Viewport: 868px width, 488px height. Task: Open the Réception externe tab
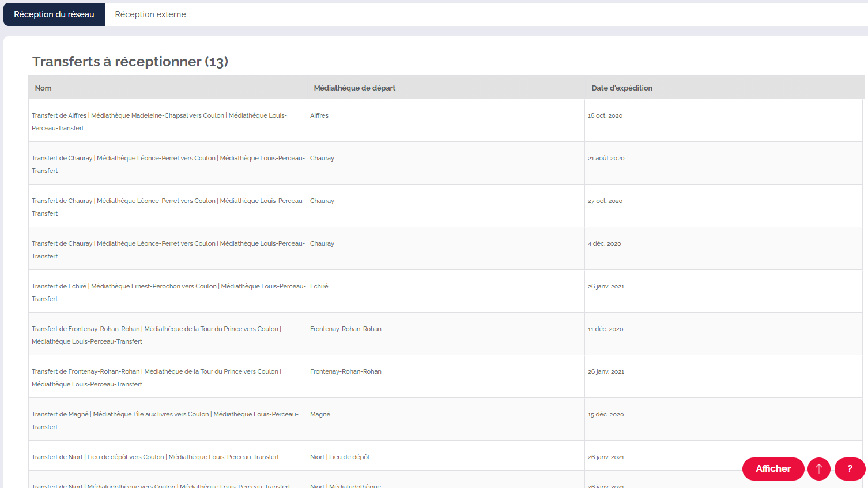click(150, 14)
